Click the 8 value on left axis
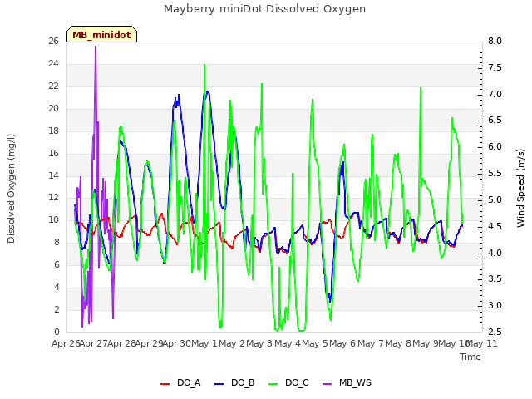532x399 pixels. coord(57,242)
